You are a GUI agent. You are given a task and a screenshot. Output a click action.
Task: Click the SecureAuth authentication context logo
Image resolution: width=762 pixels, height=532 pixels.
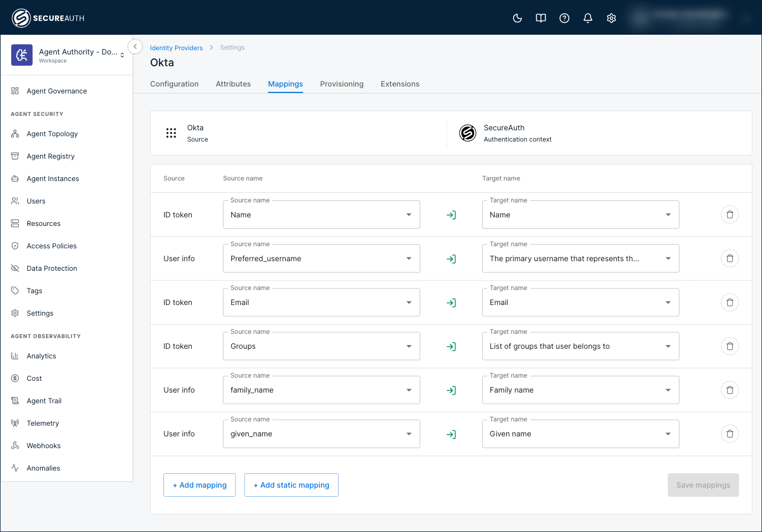pos(468,133)
